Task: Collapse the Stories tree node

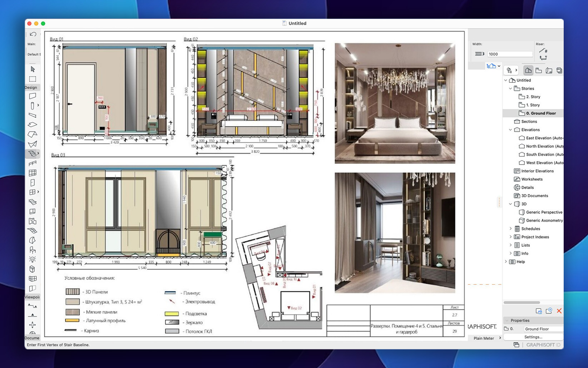Action: click(x=510, y=88)
